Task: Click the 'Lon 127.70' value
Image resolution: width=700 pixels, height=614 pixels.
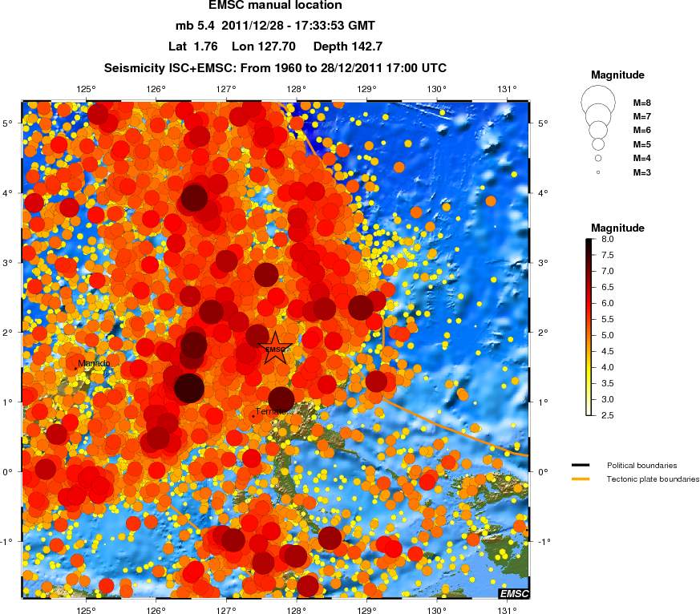Action: coord(263,46)
